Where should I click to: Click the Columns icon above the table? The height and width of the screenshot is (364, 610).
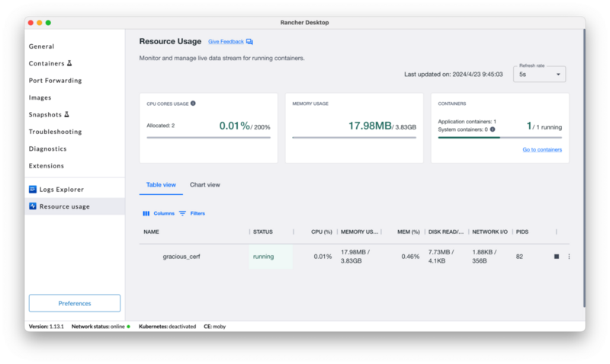click(x=146, y=213)
